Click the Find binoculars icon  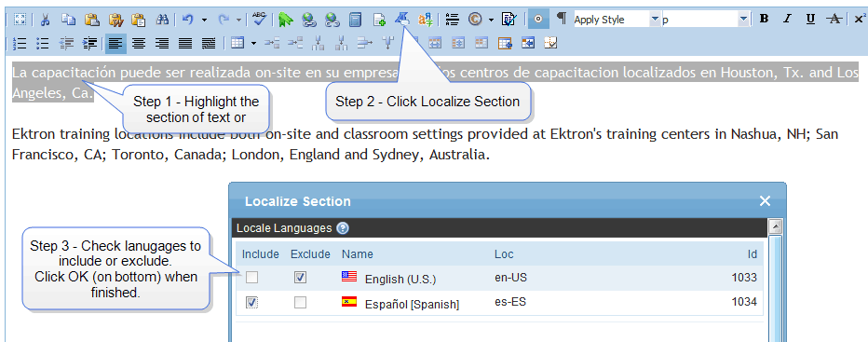pos(162,20)
